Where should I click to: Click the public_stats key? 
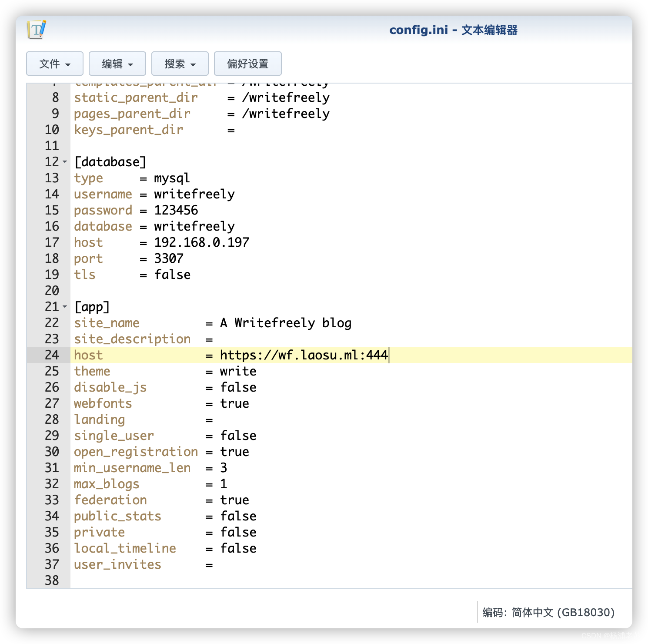click(117, 516)
